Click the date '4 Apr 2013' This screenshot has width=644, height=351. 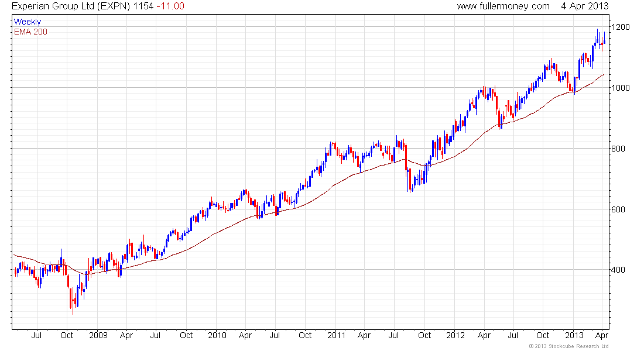pos(585,6)
